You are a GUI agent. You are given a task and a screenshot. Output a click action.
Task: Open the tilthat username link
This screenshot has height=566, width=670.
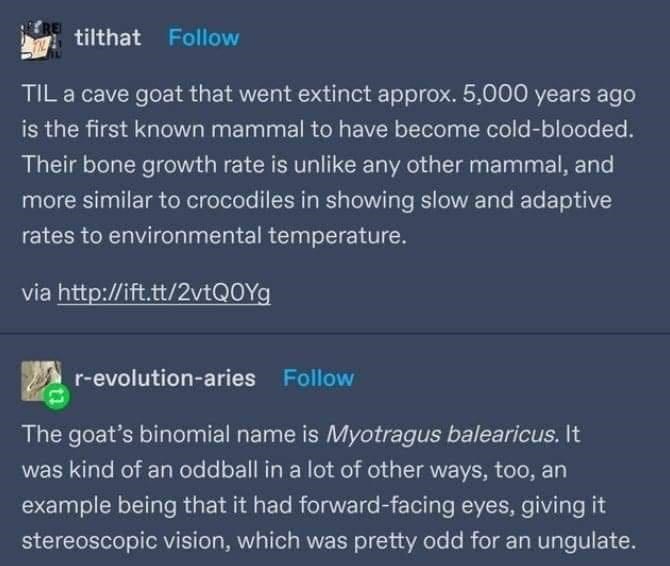click(108, 38)
